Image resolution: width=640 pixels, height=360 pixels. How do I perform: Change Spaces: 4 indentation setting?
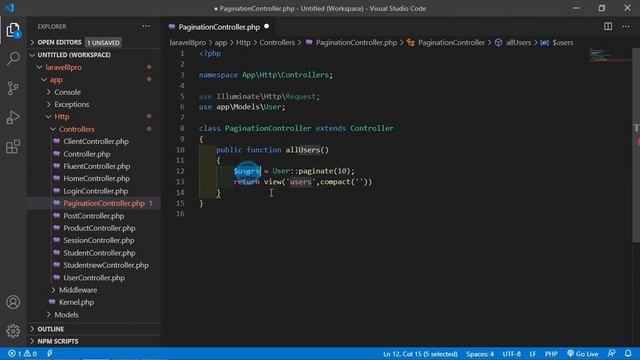pos(480,353)
